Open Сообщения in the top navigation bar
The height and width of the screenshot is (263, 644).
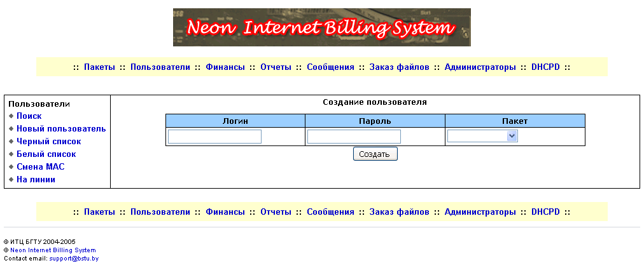coord(330,67)
